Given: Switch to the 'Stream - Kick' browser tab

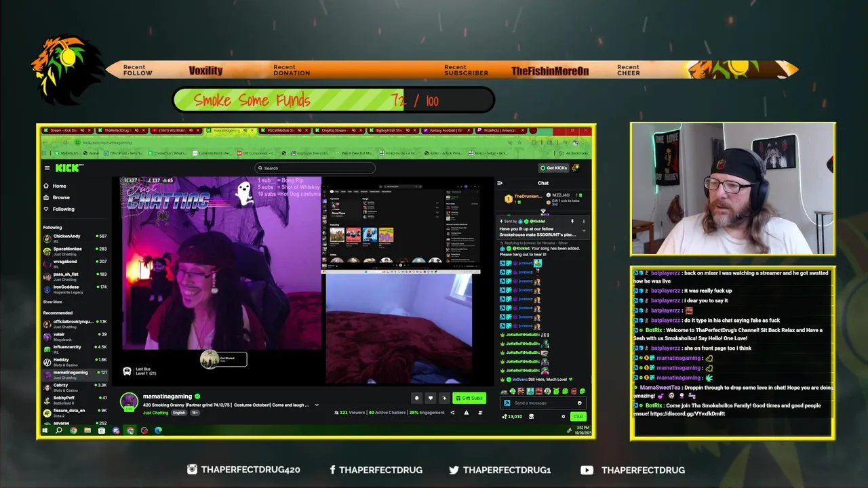Looking at the screenshot, I should (x=68, y=130).
